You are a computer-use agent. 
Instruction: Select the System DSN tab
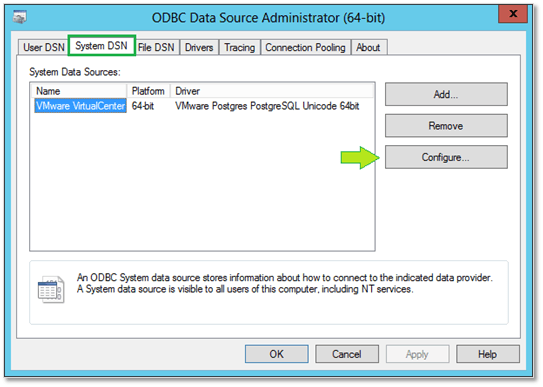click(x=101, y=45)
